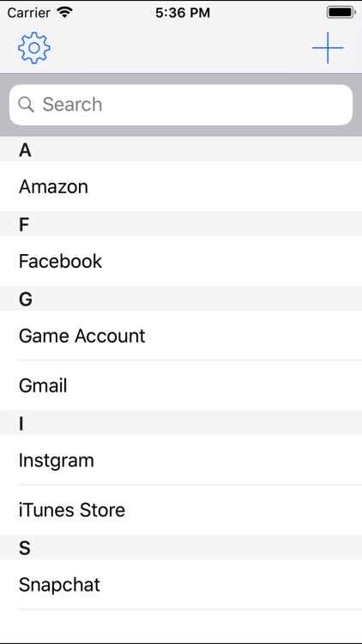
Task: Tap the F section header
Action: 181,224
